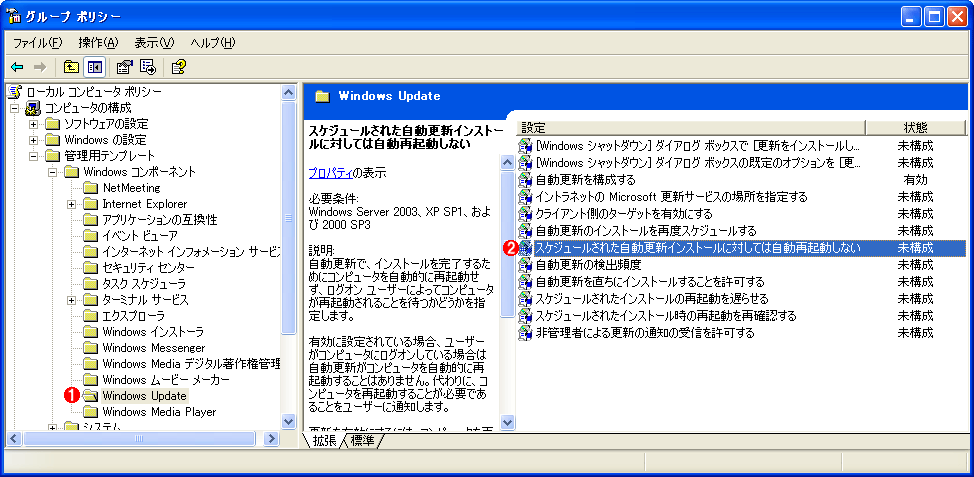Click the Help toolbar icon
This screenshot has height=477, width=974.
coord(179,66)
